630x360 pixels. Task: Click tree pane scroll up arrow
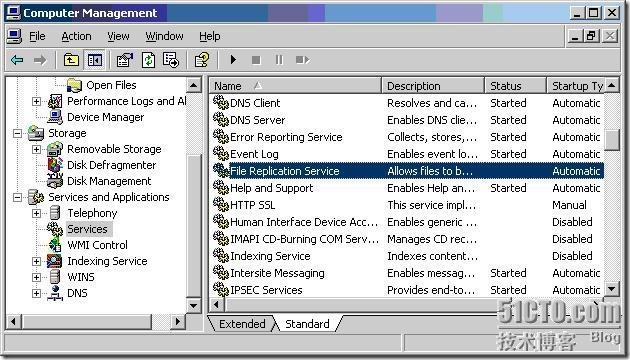click(x=194, y=85)
